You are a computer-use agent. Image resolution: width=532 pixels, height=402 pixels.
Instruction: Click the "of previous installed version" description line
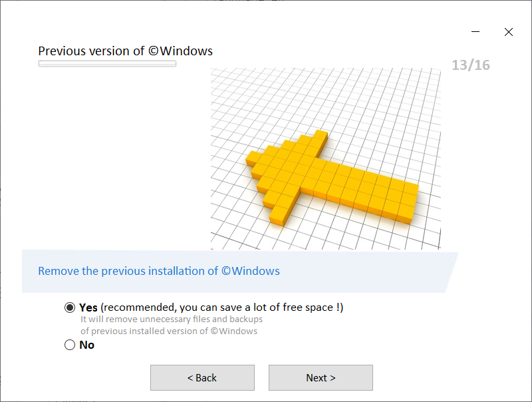[x=169, y=331]
